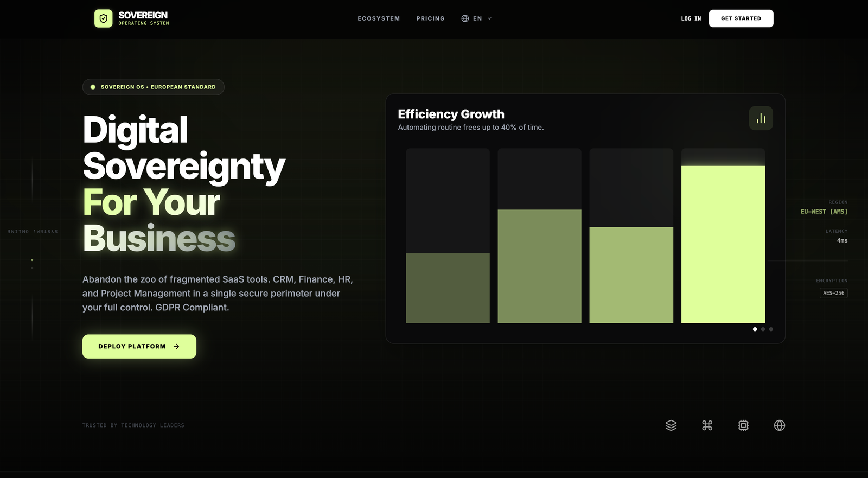This screenshot has width=868, height=478.
Task: Click the command symbol icon
Action: (707, 425)
